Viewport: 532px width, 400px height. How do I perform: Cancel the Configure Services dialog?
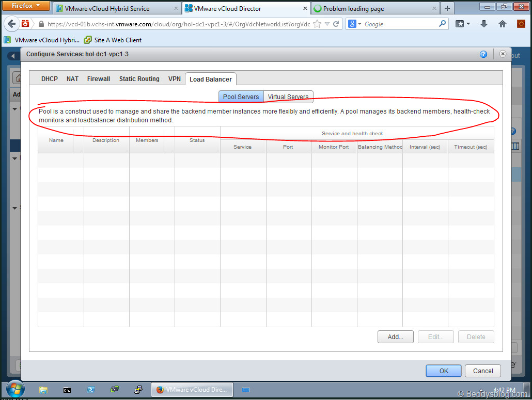483,371
